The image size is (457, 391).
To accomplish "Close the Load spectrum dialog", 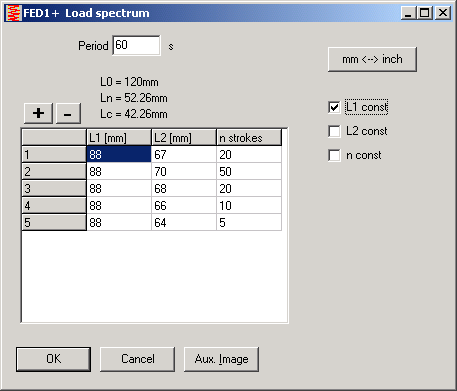I will [x=443, y=13].
